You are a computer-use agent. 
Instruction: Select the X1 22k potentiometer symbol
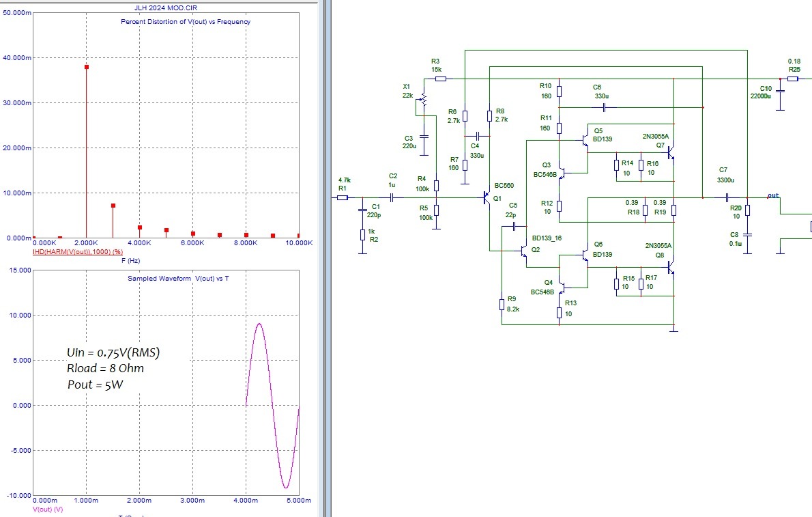(x=422, y=100)
